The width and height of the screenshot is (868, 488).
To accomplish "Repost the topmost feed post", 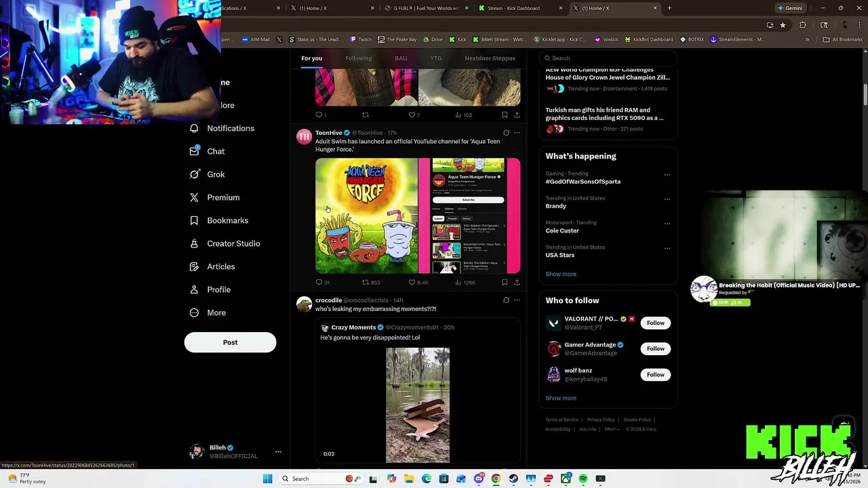I will (x=366, y=115).
